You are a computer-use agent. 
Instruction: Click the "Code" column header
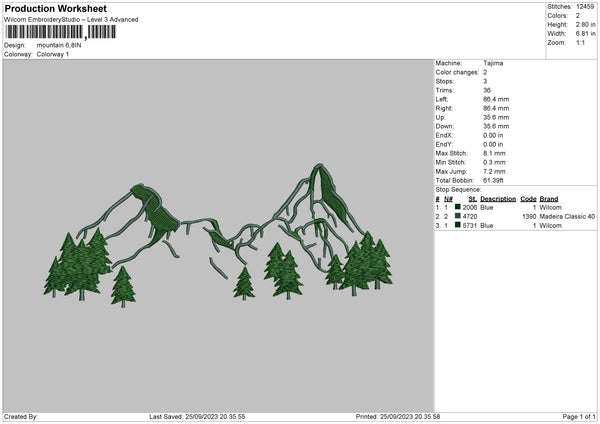528,199
